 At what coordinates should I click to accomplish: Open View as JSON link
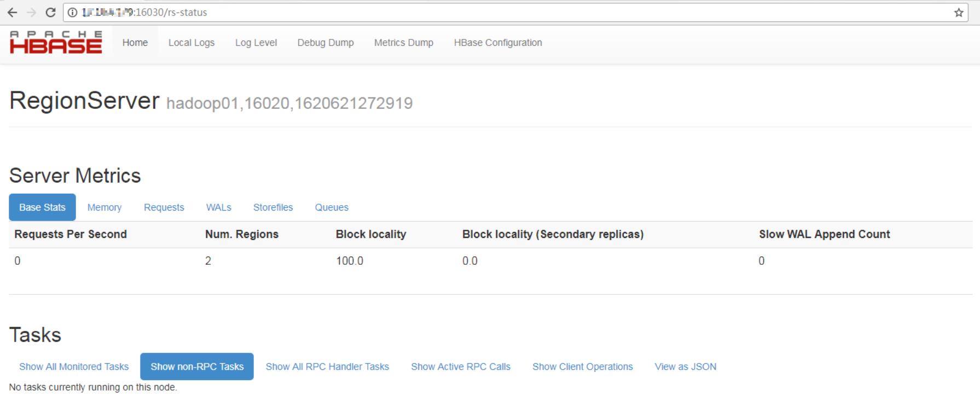pyautogui.click(x=686, y=367)
